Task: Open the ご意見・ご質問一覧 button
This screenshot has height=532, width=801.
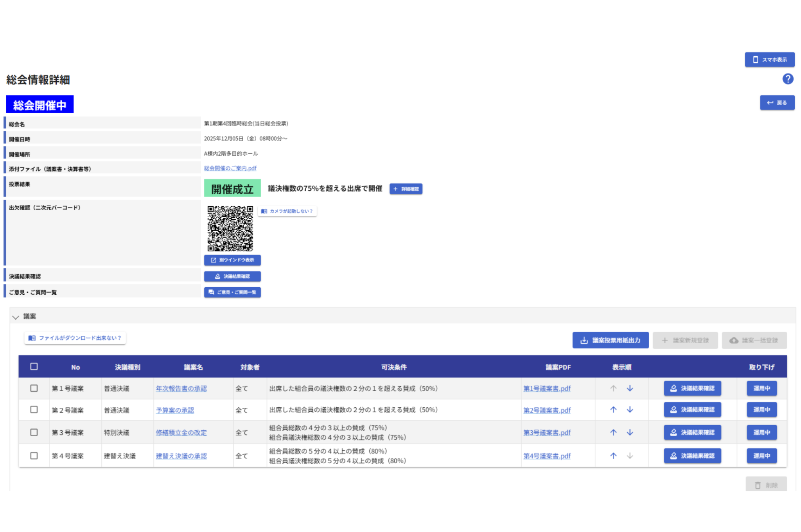Action: [232, 292]
